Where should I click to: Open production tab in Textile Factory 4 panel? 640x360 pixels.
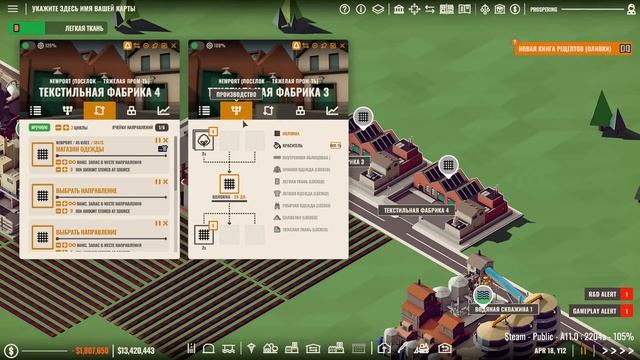click(67, 110)
